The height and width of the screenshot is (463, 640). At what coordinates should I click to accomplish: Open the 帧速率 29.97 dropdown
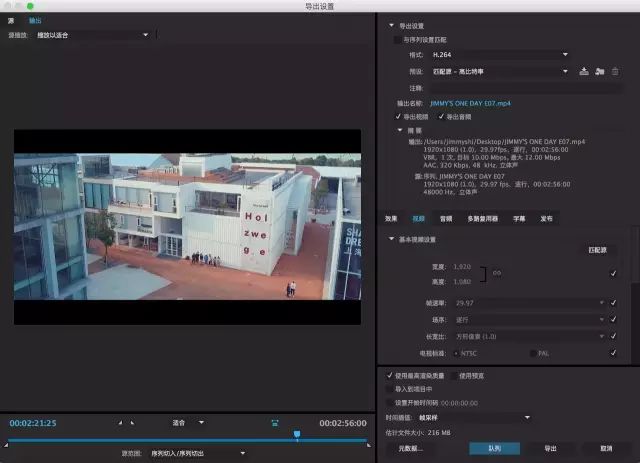point(530,303)
